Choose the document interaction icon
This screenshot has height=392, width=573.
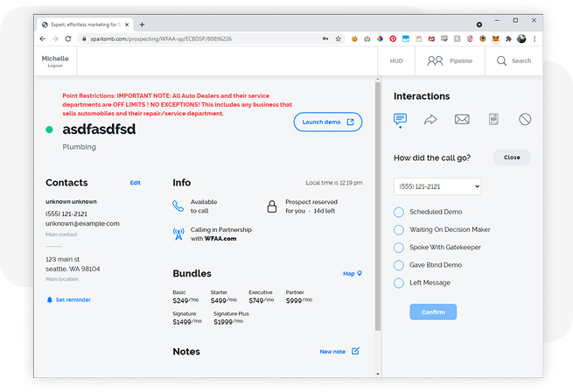point(493,119)
